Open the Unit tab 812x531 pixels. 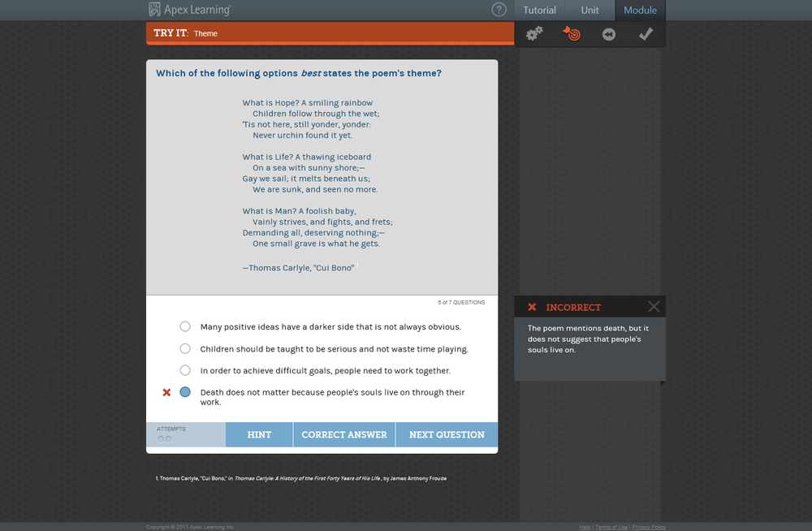tap(589, 10)
